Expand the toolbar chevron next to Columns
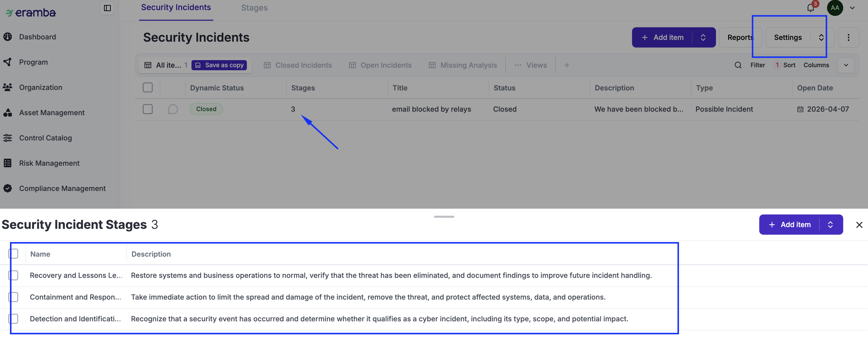 pos(846,65)
